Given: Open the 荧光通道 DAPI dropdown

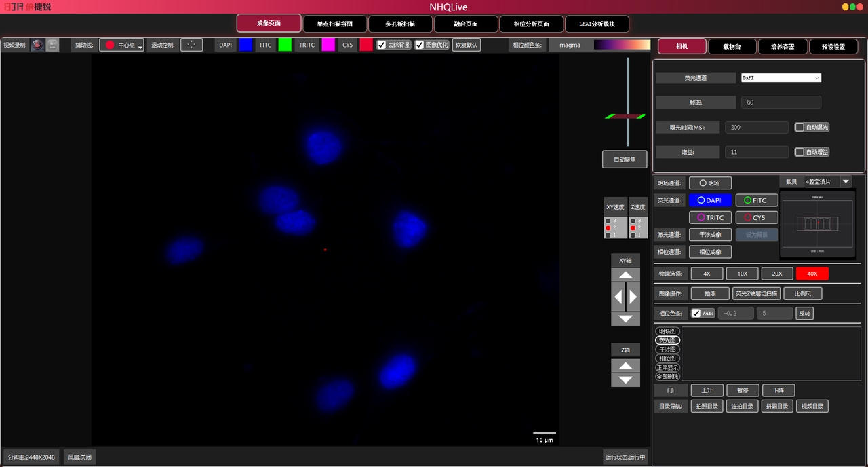Looking at the screenshot, I should click(x=781, y=78).
